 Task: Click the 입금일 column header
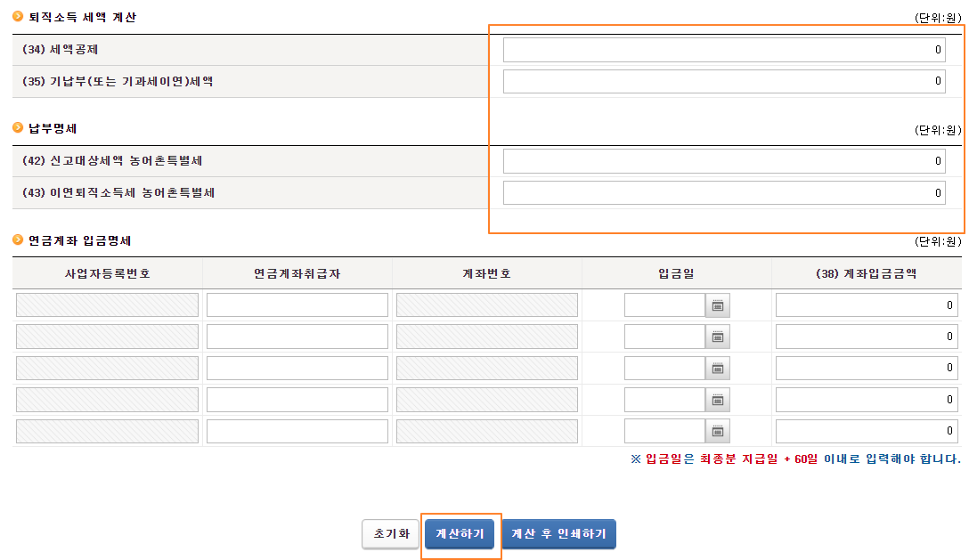(x=677, y=274)
